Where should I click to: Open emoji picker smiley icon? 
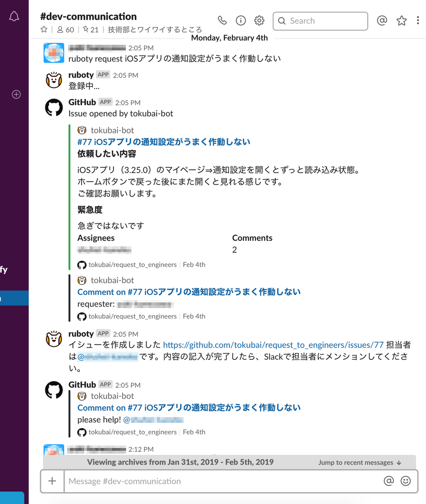pyautogui.click(x=406, y=481)
